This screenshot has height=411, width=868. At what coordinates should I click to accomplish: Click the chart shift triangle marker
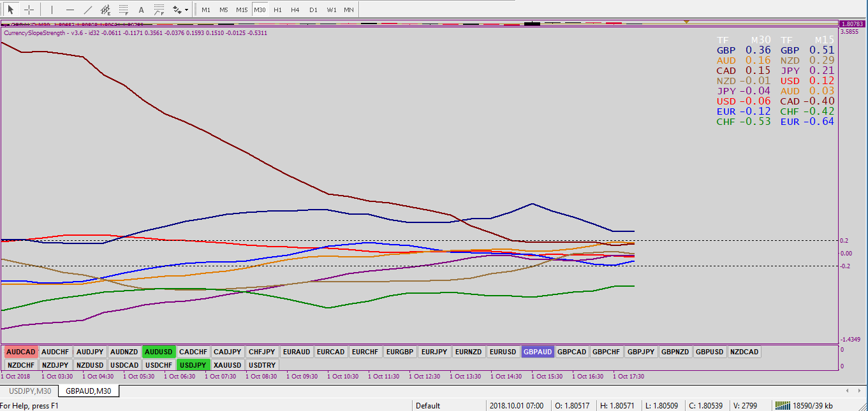686,22
